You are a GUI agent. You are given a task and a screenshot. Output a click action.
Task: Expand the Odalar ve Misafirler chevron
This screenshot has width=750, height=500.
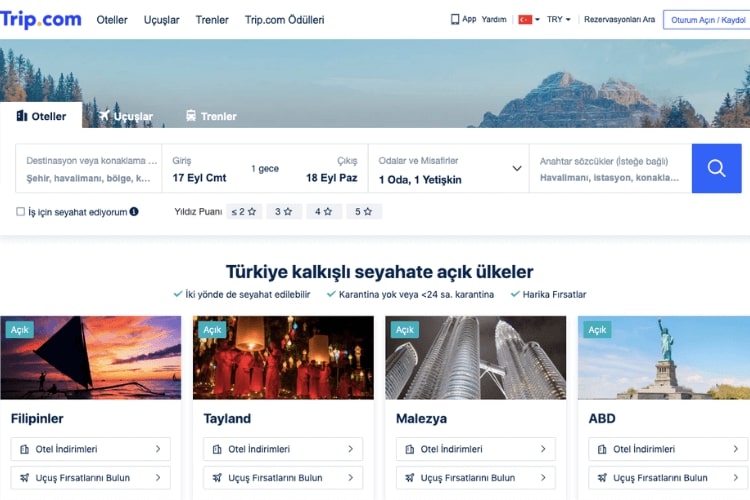(517, 168)
